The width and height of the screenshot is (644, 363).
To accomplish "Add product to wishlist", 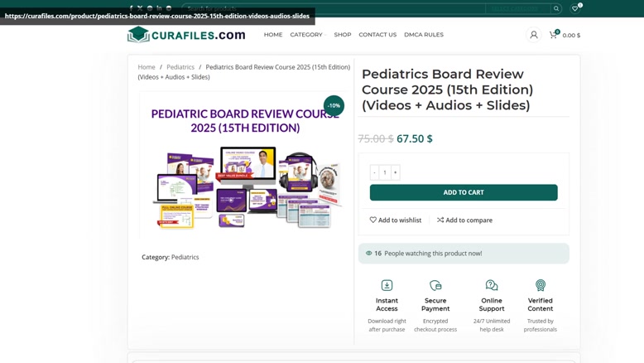I will tap(396, 220).
